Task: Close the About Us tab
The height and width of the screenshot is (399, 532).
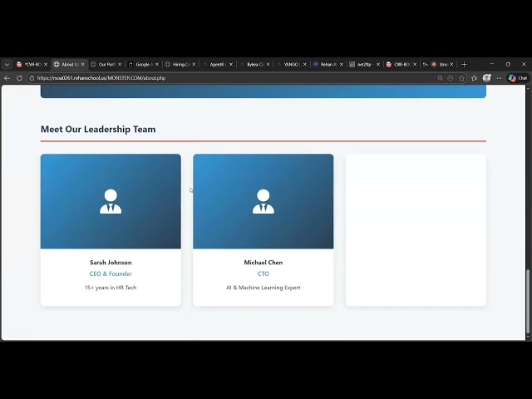Action: pos(82,64)
